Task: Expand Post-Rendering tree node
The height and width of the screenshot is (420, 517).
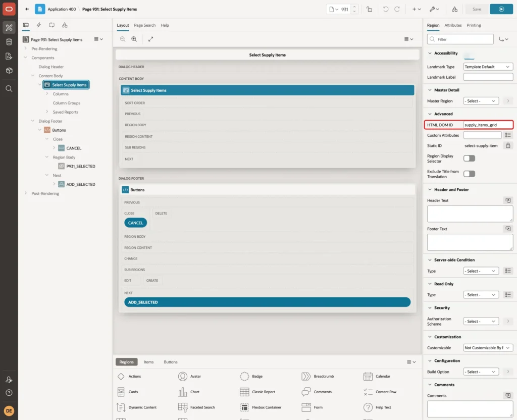Action: [25, 193]
